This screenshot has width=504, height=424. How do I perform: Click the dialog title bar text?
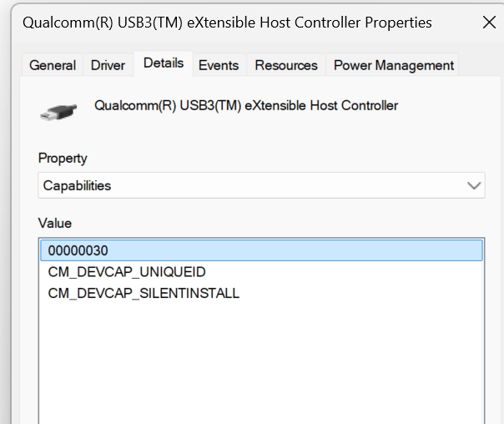point(227,23)
